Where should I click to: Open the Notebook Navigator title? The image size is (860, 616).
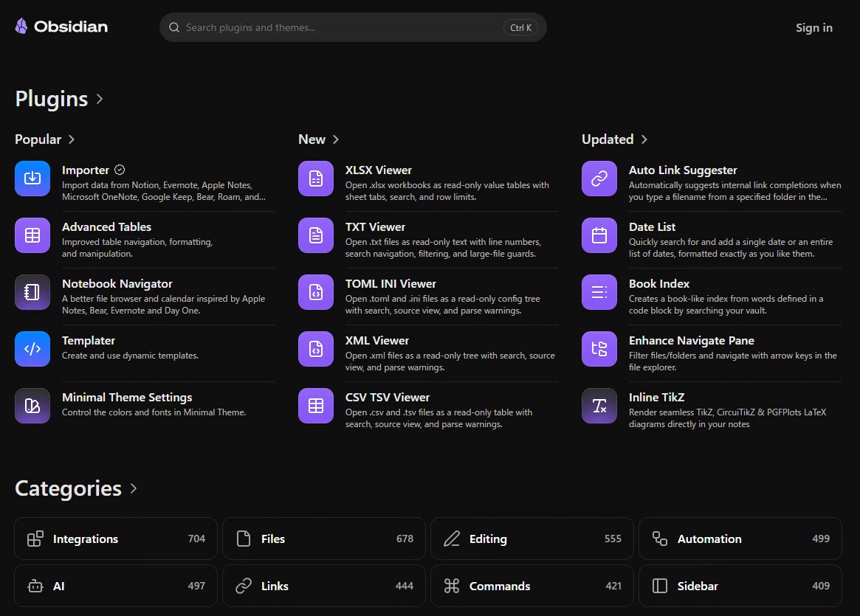pos(117,284)
